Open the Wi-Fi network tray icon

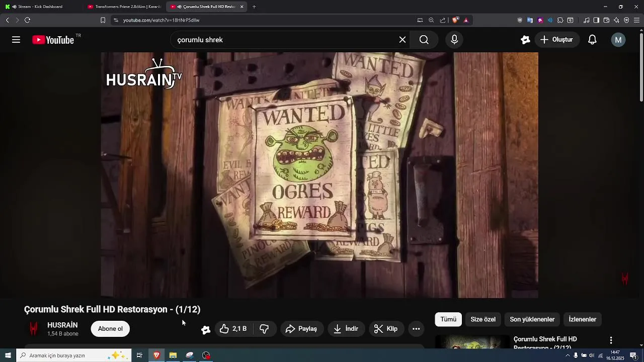[600, 355]
